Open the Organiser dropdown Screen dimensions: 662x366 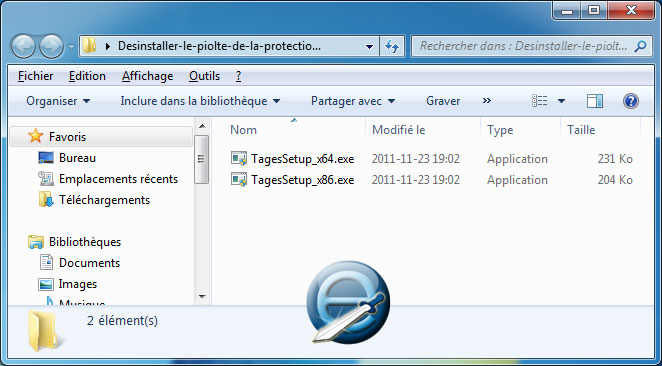pyautogui.click(x=58, y=101)
